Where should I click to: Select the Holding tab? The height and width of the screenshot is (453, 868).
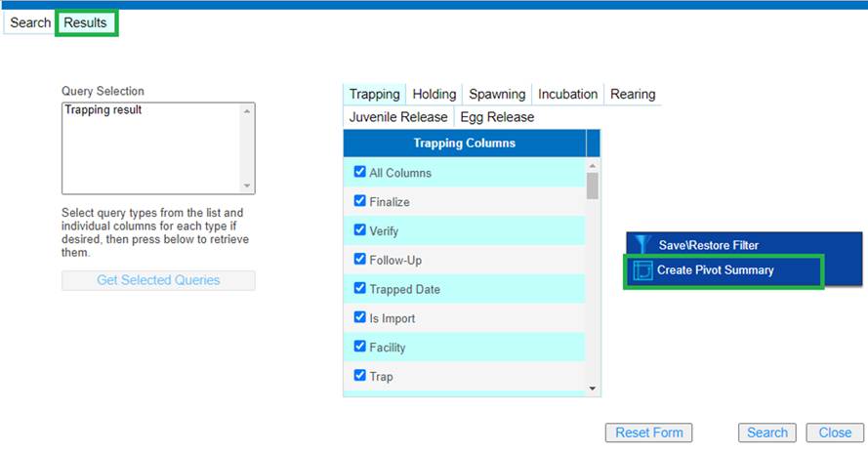[434, 95]
